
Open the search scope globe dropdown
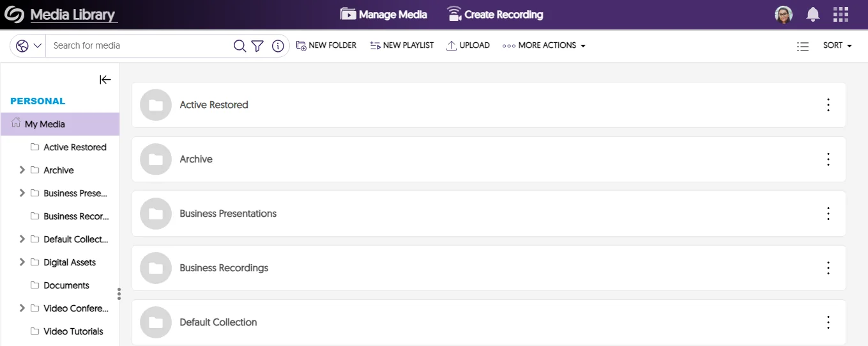point(28,45)
